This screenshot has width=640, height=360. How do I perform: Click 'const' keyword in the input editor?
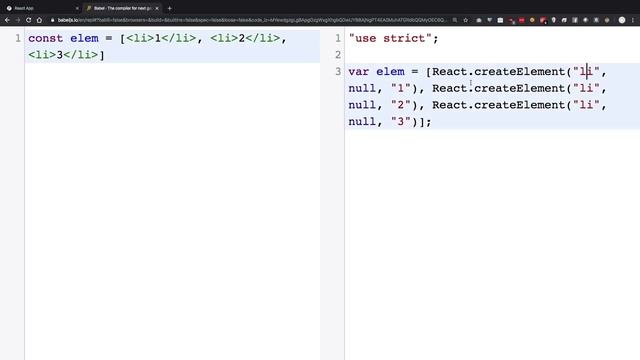pos(45,38)
